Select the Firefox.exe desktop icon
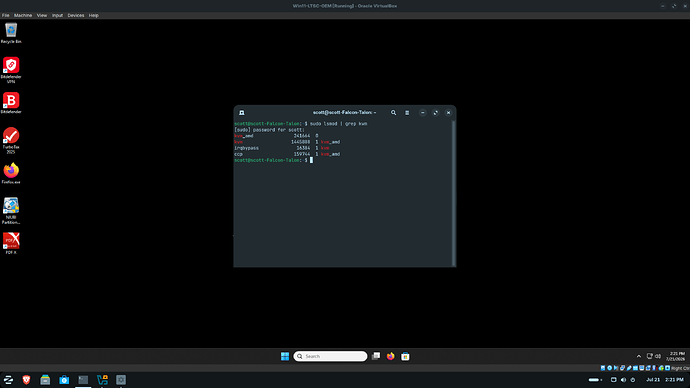The image size is (690, 388). point(11,173)
